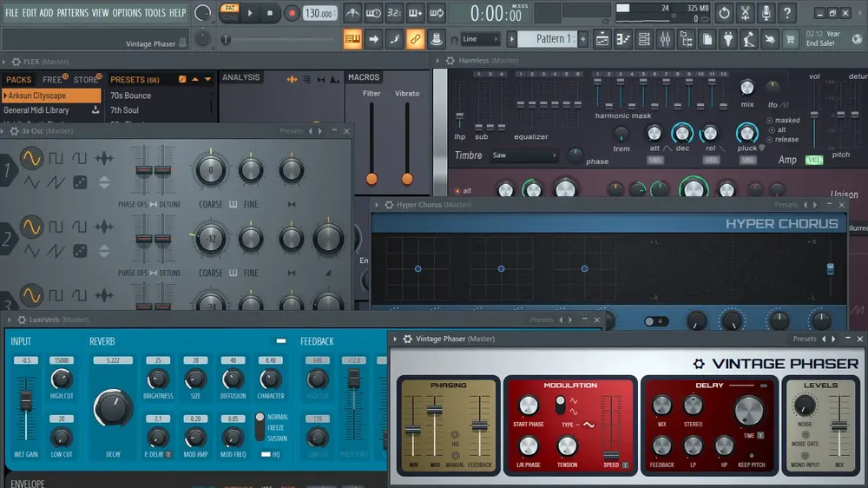The height and width of the screenshot is (488, 868).
Task: Open the mixer window icon
Action: (x=665, y=39)
